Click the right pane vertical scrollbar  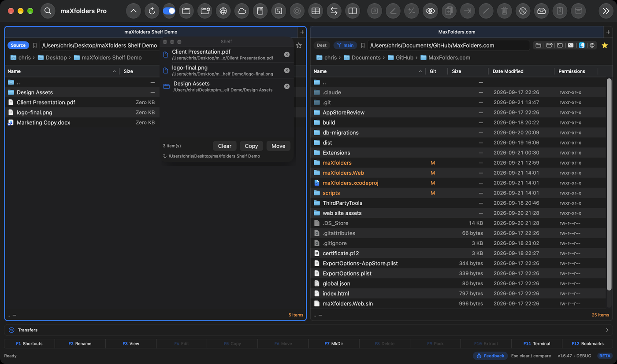[x=610, y=184]
